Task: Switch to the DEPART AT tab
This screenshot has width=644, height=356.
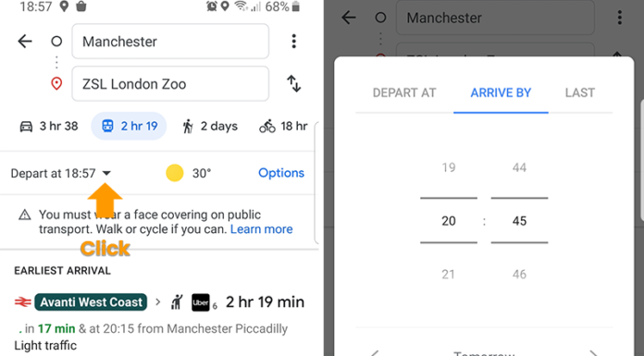Action: pyautogui.click(x=404, y=92)
